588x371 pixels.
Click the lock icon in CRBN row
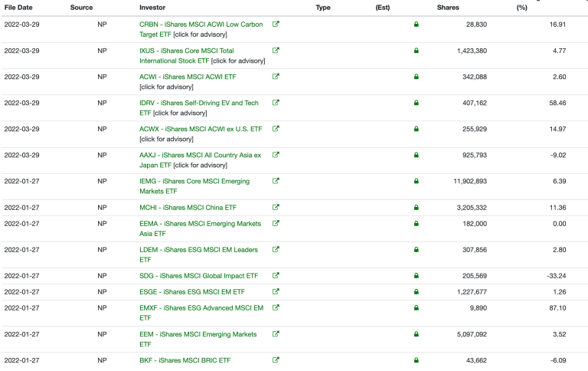[x=416, y=25]
